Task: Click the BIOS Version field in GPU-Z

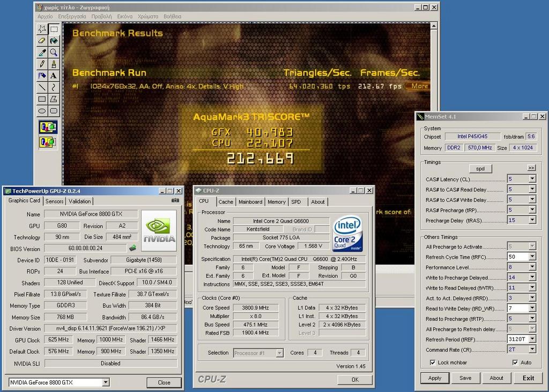Action: (x=85, y=248)
